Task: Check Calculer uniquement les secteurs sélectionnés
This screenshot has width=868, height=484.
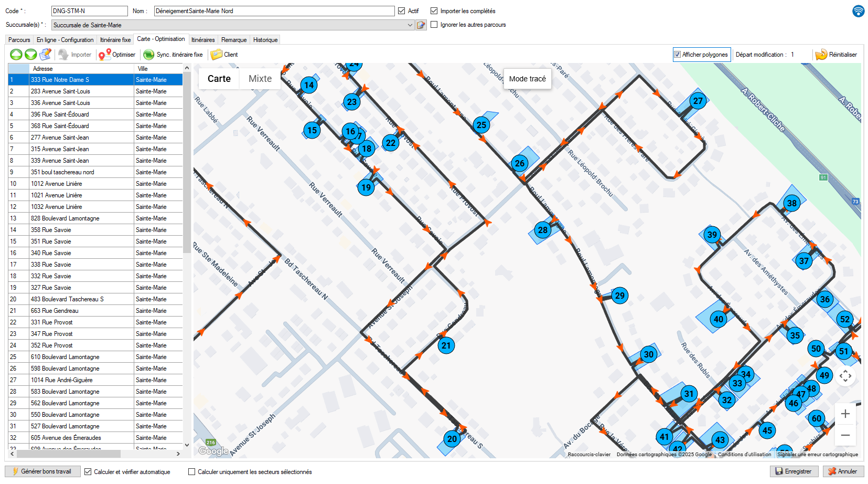Action: 192,472
